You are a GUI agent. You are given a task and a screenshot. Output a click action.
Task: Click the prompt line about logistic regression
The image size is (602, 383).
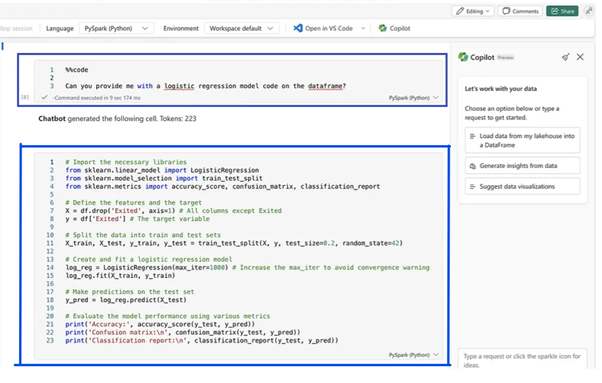coord(205,86)
